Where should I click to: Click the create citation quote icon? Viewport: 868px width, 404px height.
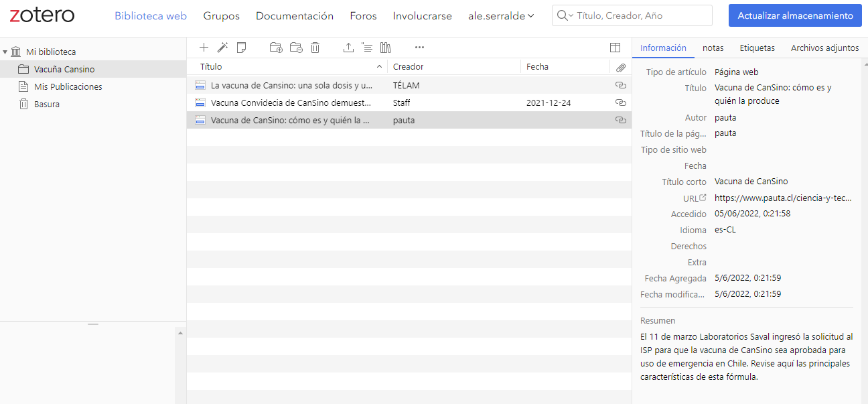(x=366, y=48)
